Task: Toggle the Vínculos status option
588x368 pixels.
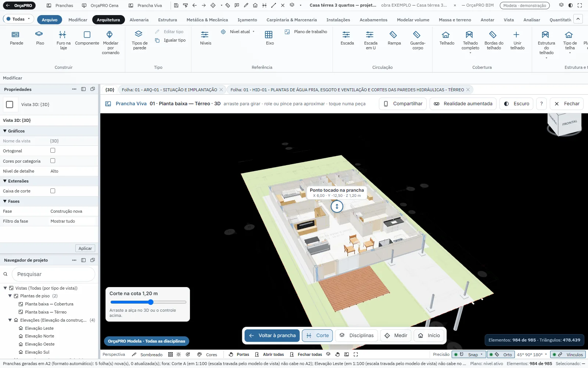Action: [568, 354]
